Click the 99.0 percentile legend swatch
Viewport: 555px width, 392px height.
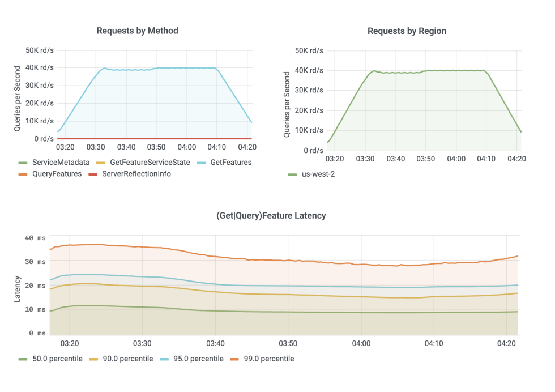[234, 359]
